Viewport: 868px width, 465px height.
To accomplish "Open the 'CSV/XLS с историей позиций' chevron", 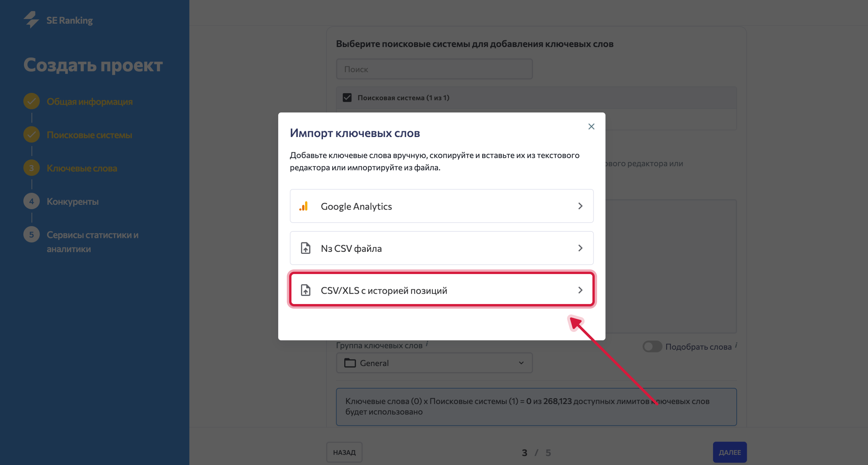I will pos(580,290).
